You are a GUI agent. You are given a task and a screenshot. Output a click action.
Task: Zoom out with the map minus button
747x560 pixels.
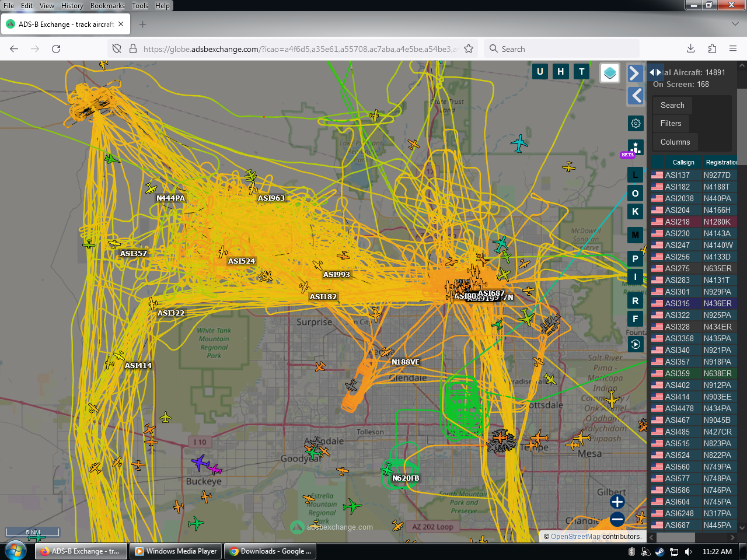(x=617, y=519)
